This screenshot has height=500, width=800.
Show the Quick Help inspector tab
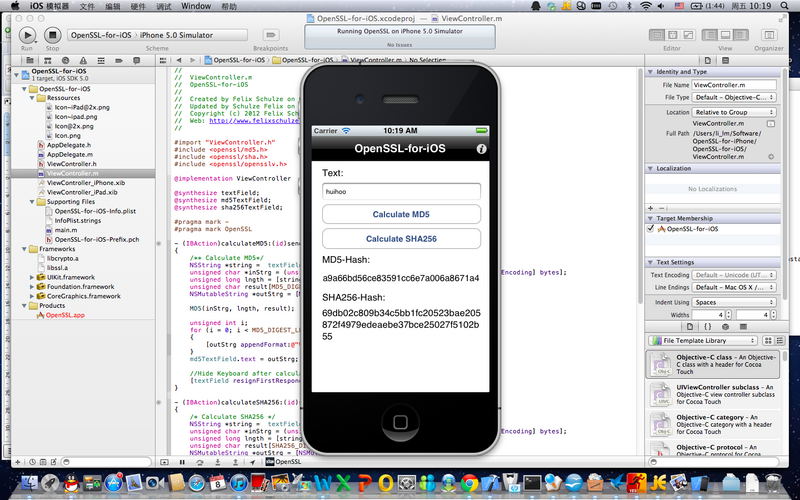tap(726, 60)
